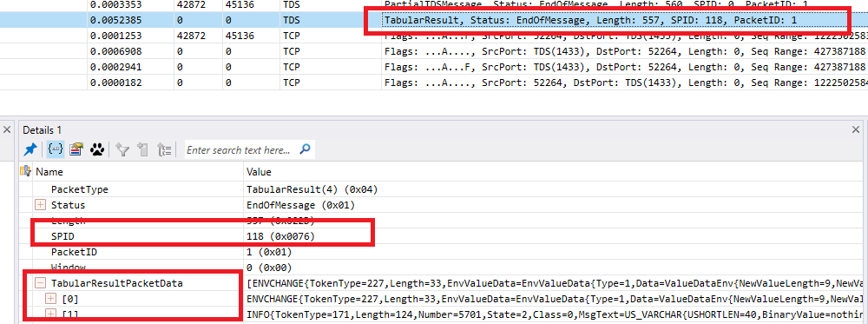Sort by the Name column header

point(49,172)
